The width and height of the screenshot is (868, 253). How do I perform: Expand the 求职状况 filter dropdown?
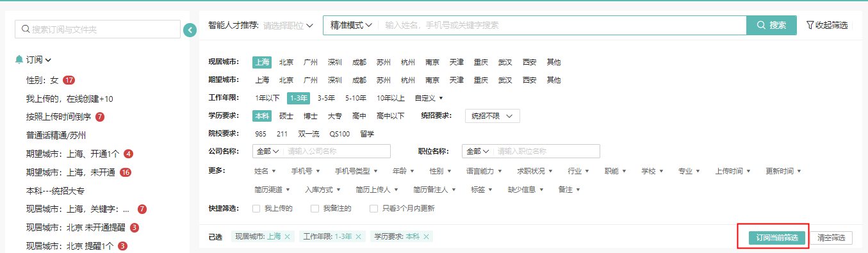tap(536, 172)
